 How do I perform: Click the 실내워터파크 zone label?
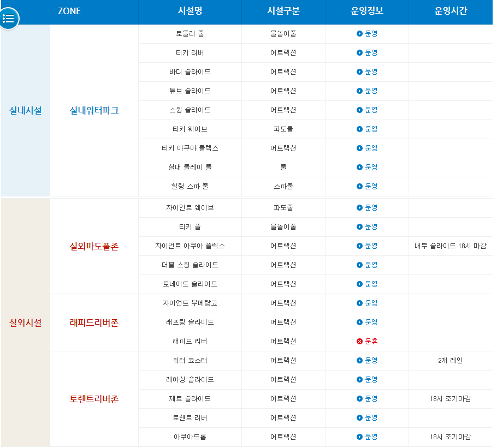point(94,110)
